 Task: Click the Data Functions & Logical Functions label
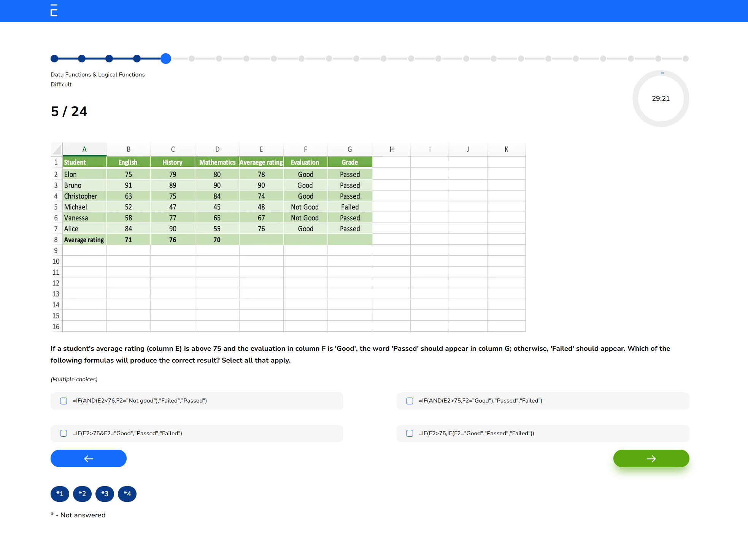click(98, 75)
